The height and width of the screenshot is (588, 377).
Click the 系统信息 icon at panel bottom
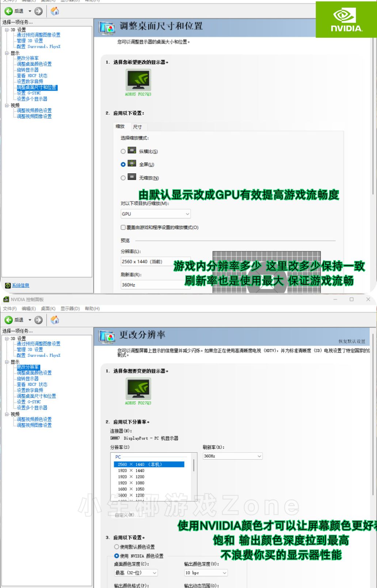pos(8,285)
